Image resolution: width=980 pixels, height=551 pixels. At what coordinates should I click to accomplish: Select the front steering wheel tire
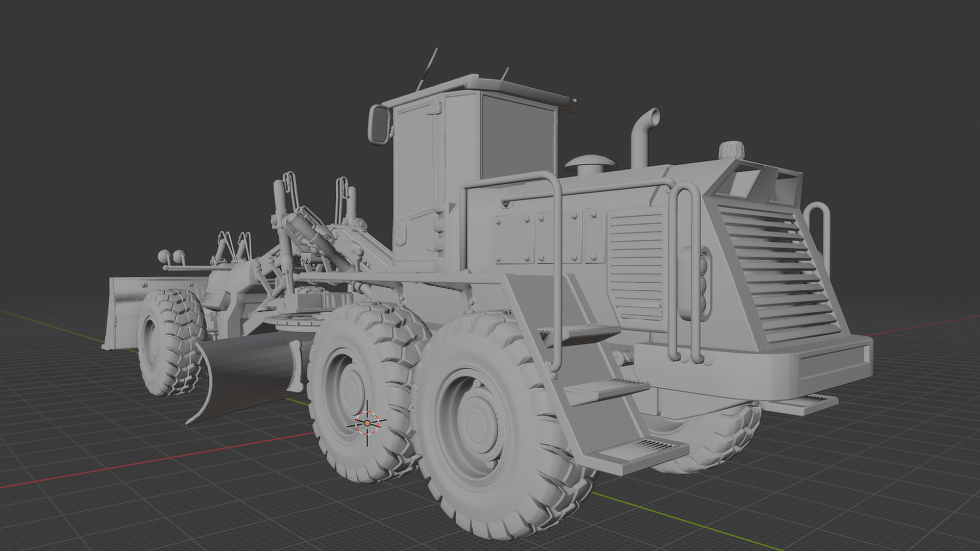(173, 342)
